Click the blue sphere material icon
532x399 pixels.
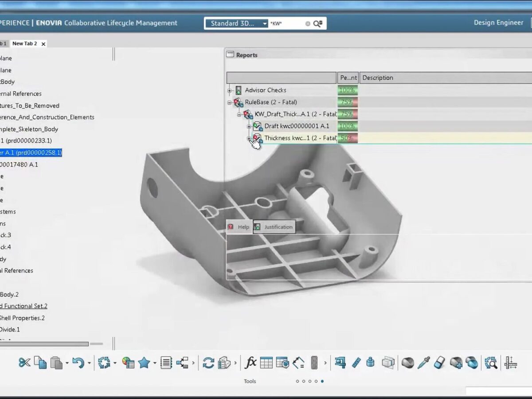tap(472, 363)
